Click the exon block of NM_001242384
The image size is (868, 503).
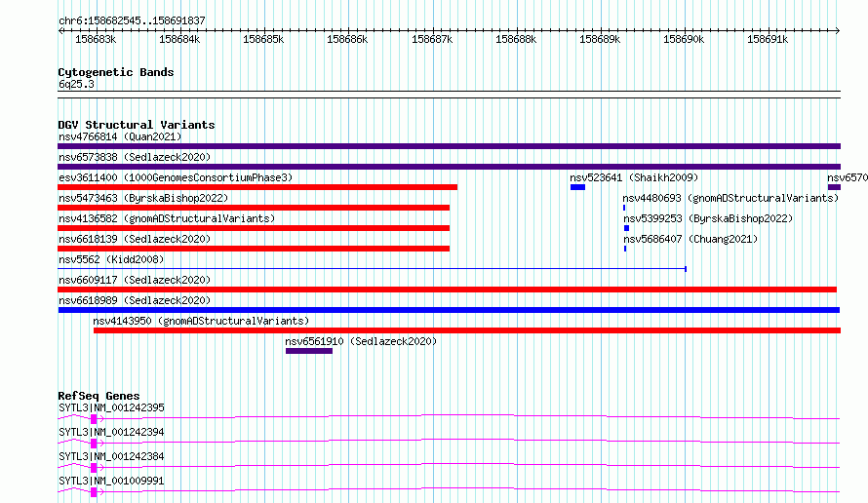94,468
